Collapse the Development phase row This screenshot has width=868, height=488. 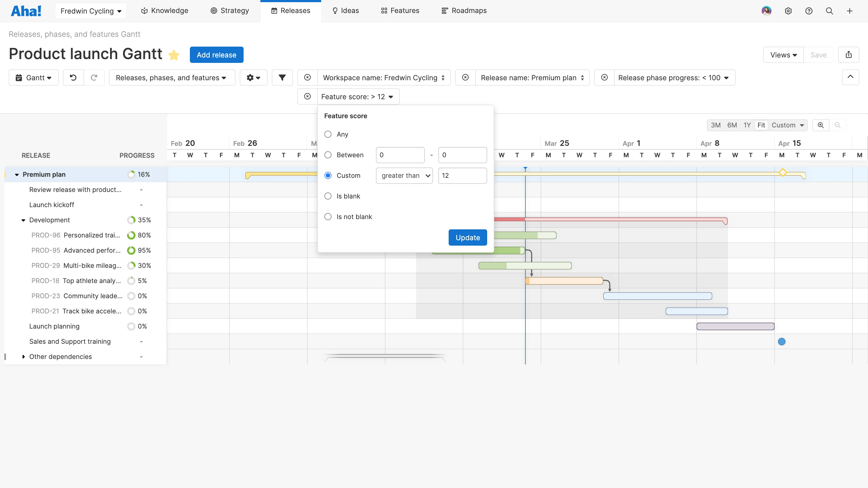23,220
